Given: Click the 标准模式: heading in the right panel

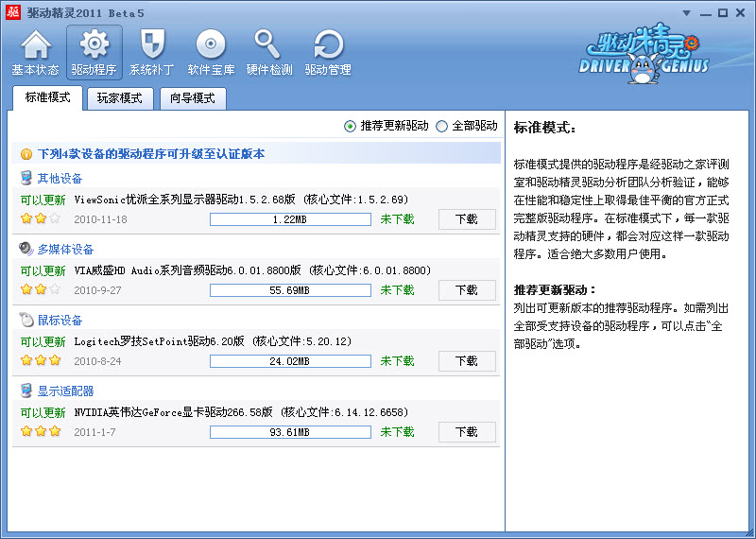Looking at the screenshot, I should point(545,129).
